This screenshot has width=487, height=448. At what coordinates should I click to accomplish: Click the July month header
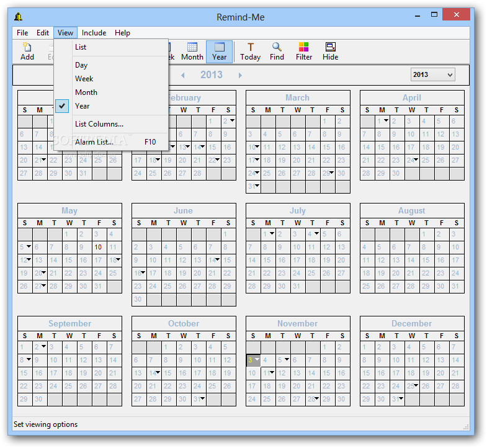point(298,210)
